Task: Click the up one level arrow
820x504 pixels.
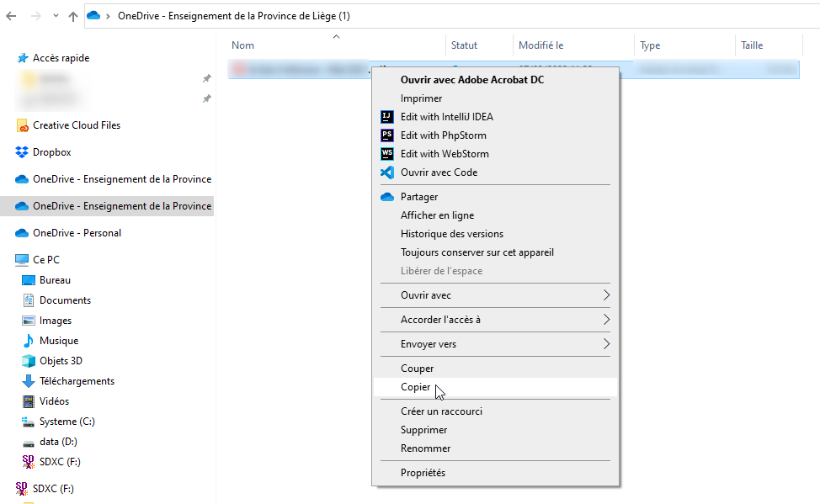Action: point(73,16)
